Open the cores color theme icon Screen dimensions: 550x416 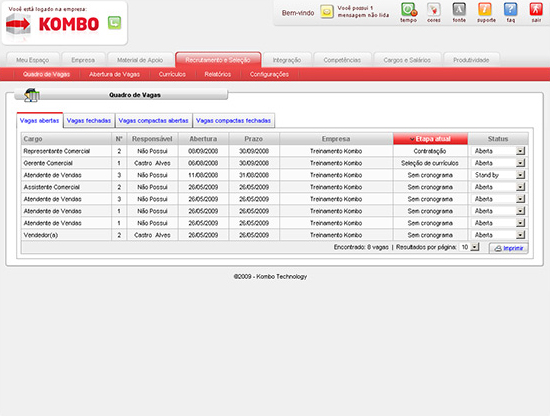coord(434,9)
